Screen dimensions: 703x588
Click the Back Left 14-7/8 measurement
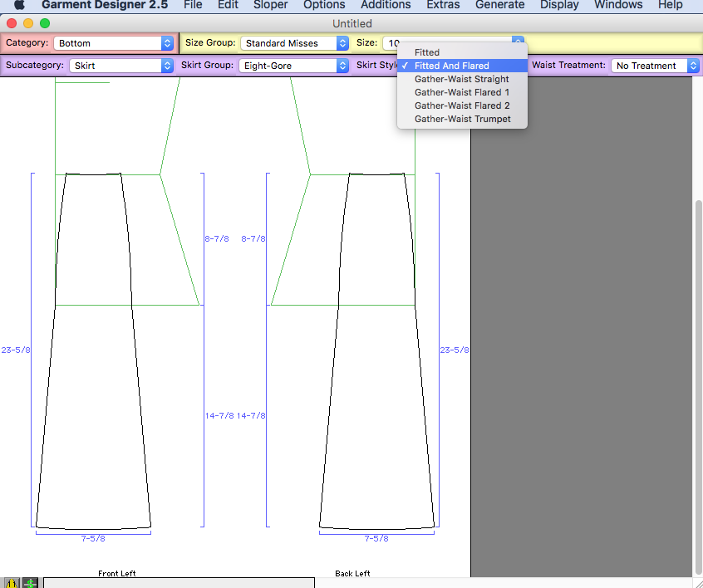[251, 416]
